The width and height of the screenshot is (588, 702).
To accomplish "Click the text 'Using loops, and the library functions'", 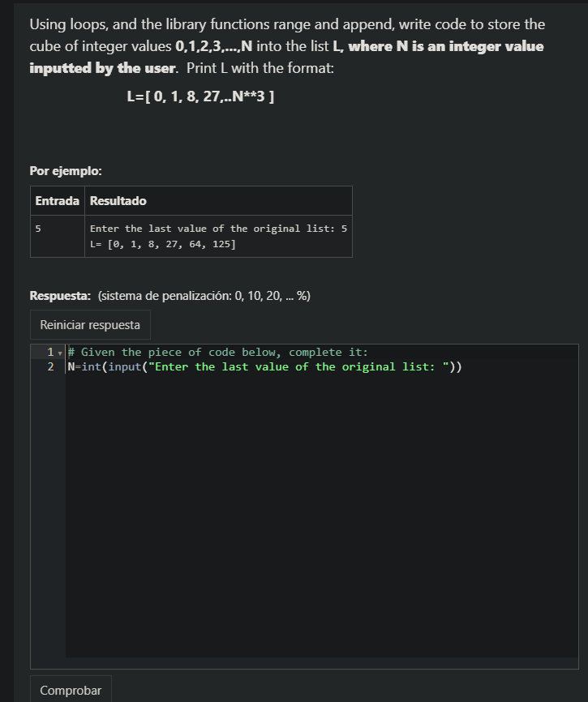I will coord(149,24).
